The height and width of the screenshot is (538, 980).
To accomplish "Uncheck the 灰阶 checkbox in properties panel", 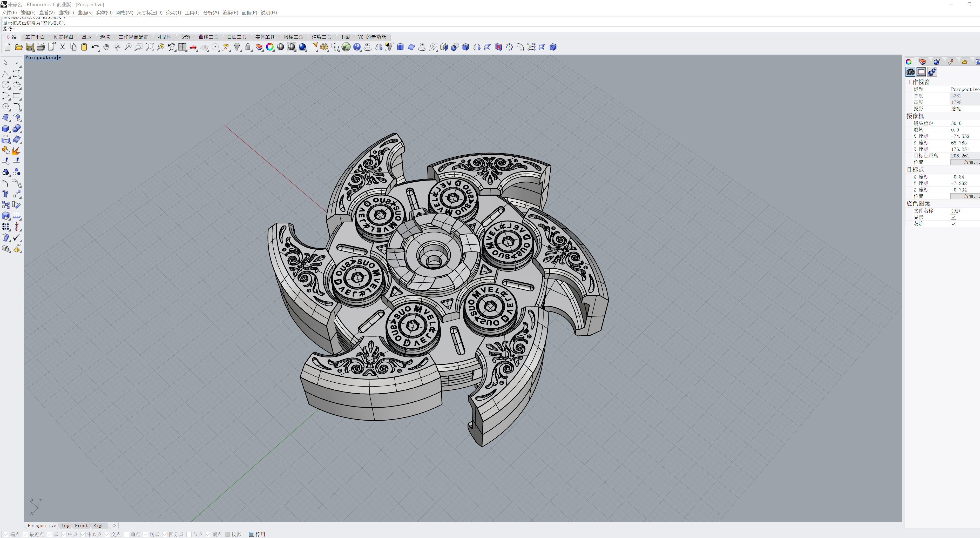I will tap(953, 224).
